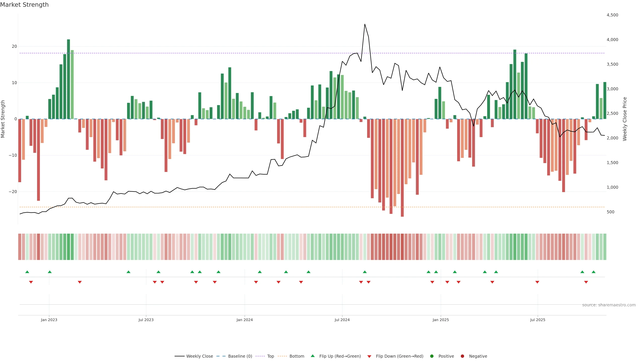
Task: Click the Weekly Close Price axis title
Action: 625,119
